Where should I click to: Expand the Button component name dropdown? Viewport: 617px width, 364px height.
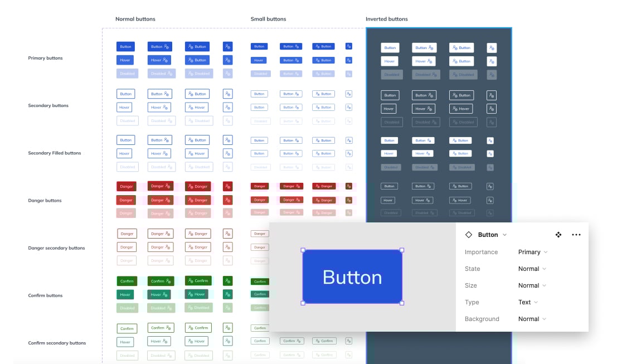point(504,235)
